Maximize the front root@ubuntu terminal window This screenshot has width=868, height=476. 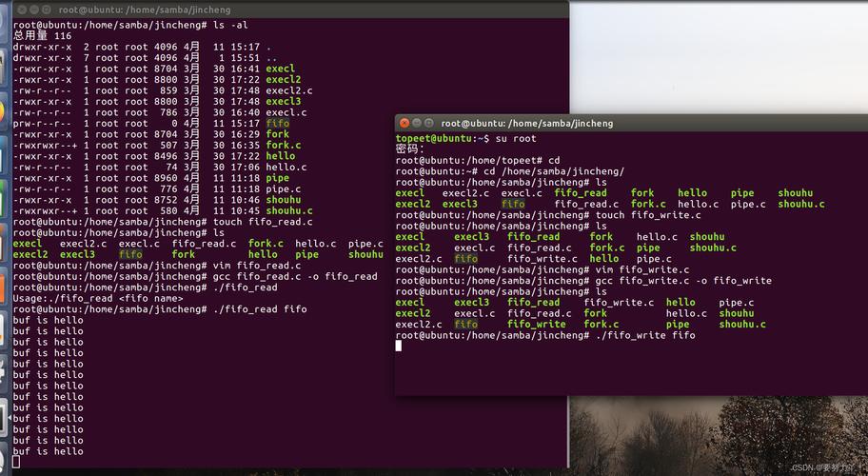click(429, 123)
